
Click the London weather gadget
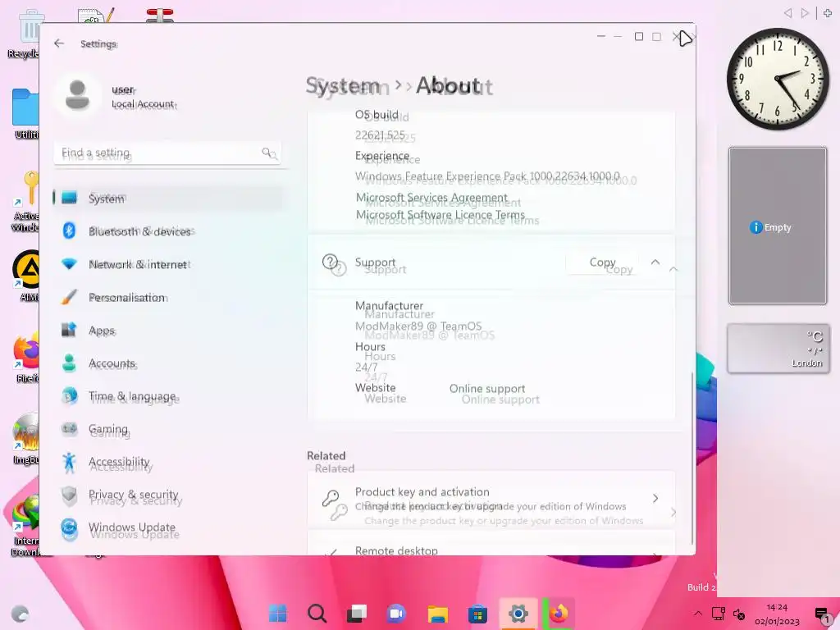pos(778,349)
